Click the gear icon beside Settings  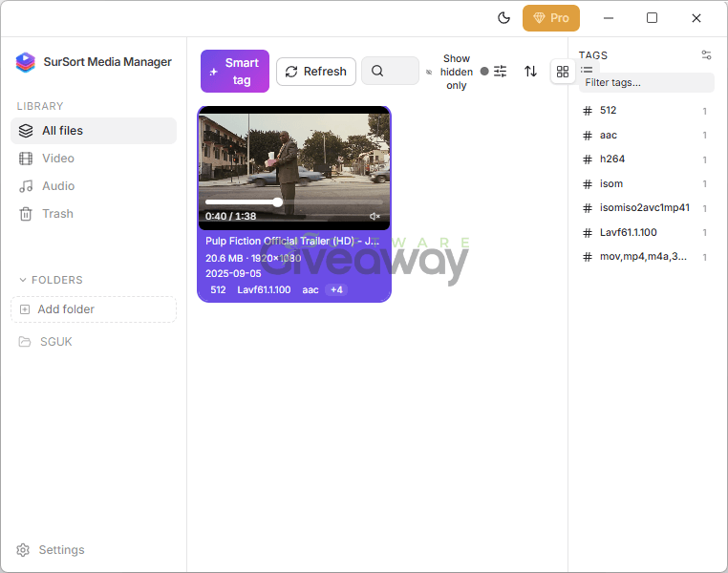coord(23,550)
